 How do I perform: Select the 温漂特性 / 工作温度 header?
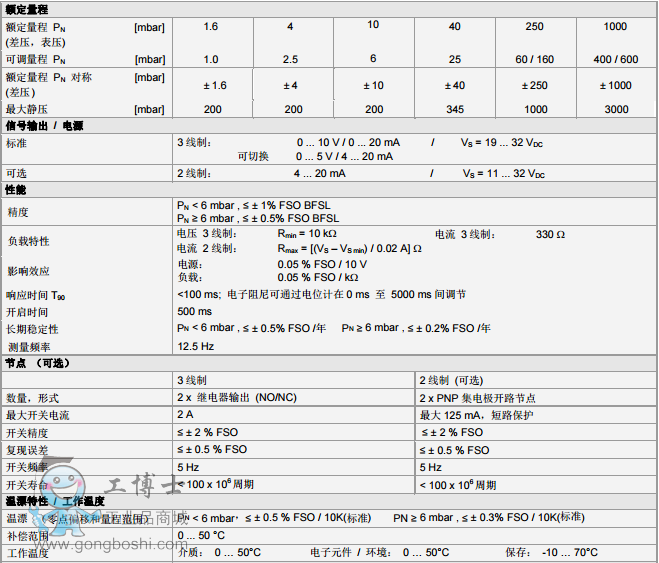[57, 499]
